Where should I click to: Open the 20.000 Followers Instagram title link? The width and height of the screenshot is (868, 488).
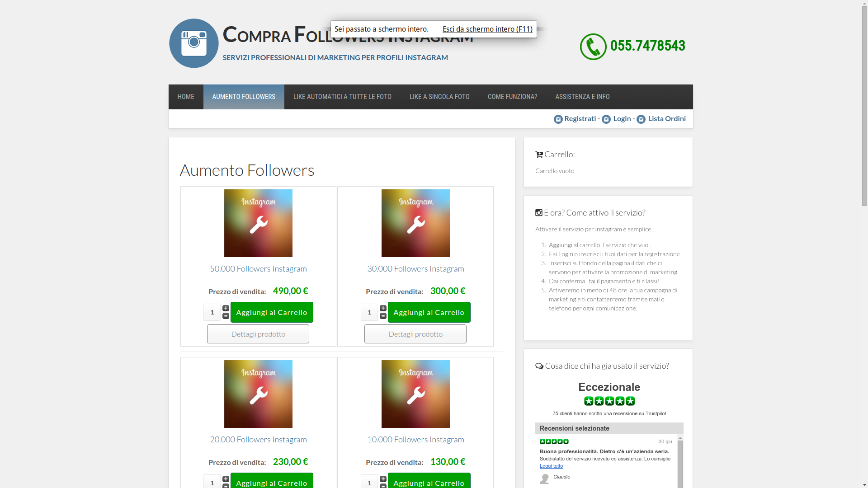click(258, 439)
